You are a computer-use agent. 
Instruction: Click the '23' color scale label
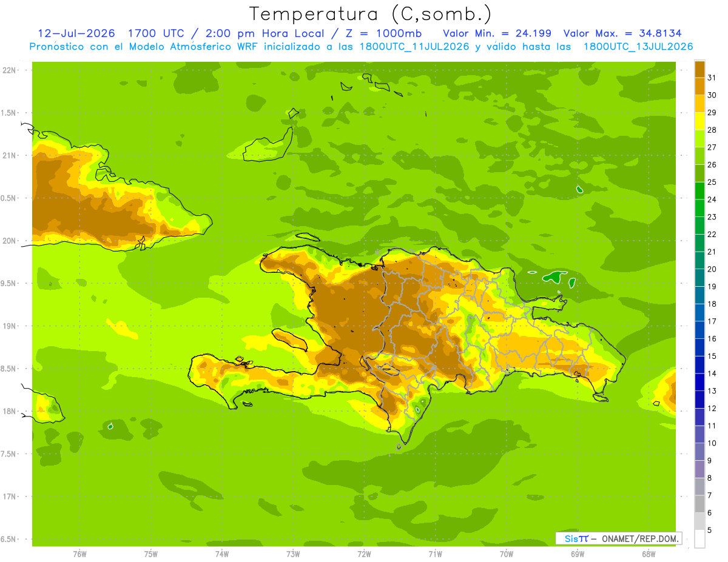(712, 217)
